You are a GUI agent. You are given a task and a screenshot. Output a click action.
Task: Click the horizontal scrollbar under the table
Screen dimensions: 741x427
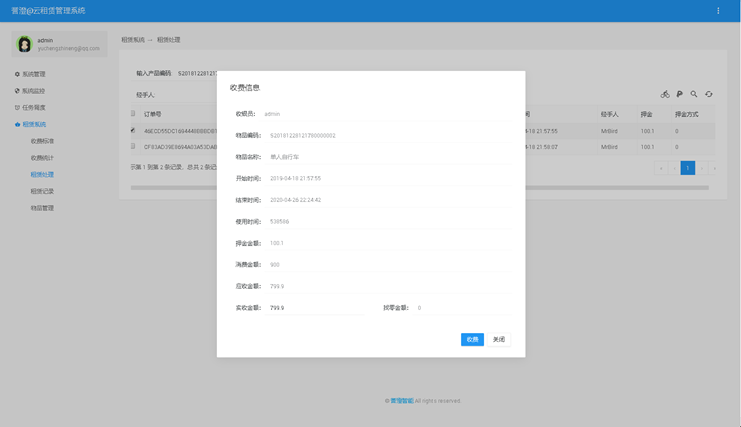(x=420, y=187)
